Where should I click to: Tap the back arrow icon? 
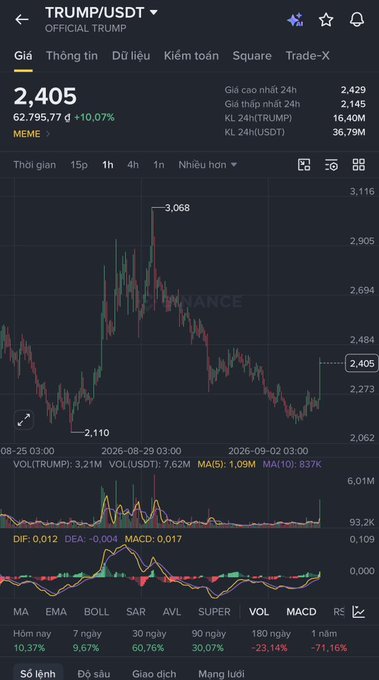(22, 20)
